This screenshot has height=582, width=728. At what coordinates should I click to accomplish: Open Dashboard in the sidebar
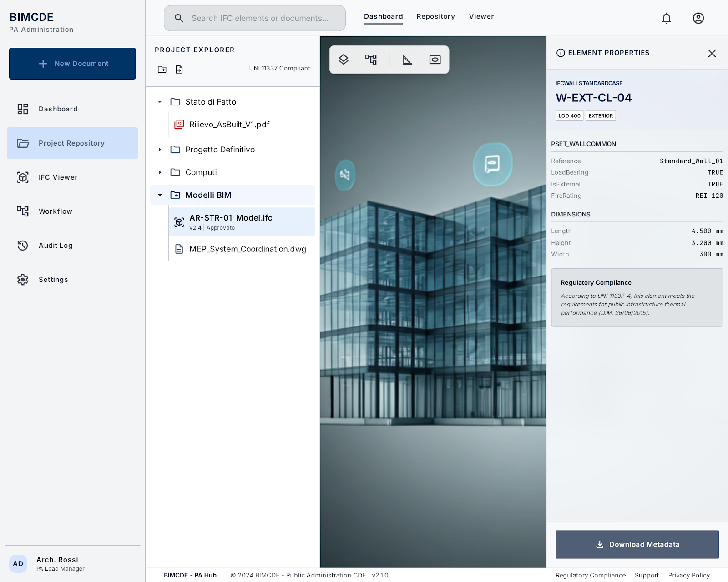[72, 109]
